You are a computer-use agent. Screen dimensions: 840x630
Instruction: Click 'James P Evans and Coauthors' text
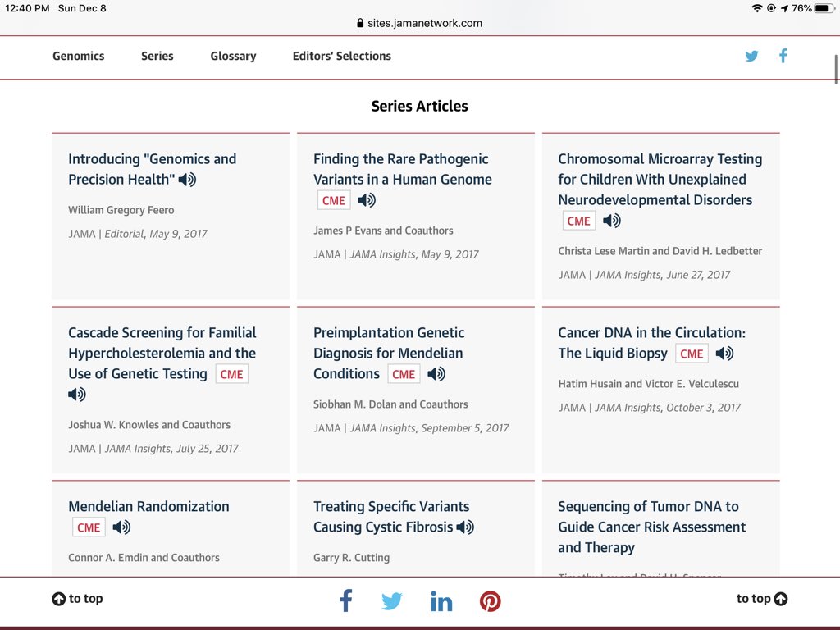point(383,231)
